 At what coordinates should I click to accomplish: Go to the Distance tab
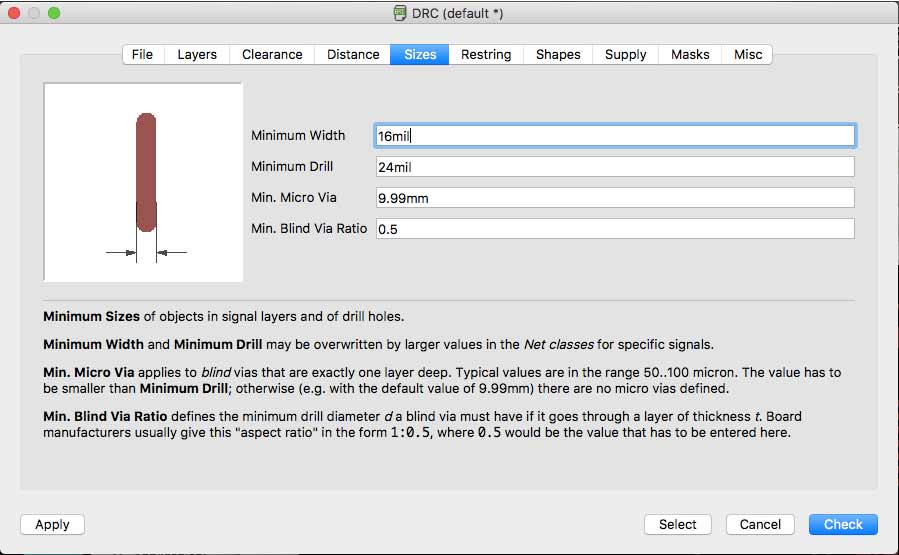[353, 54]
